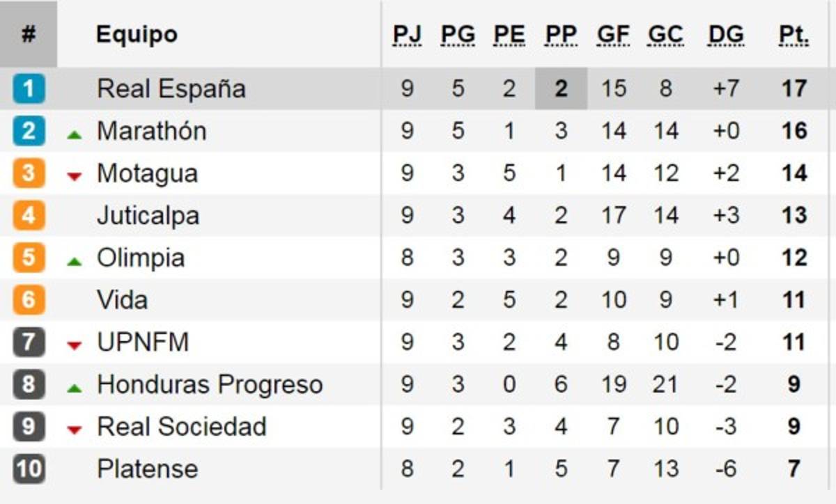Click the blue position 2 badge
Image resolution: width=836 pixels, height=504 pixels.
(x=29, y=132)
